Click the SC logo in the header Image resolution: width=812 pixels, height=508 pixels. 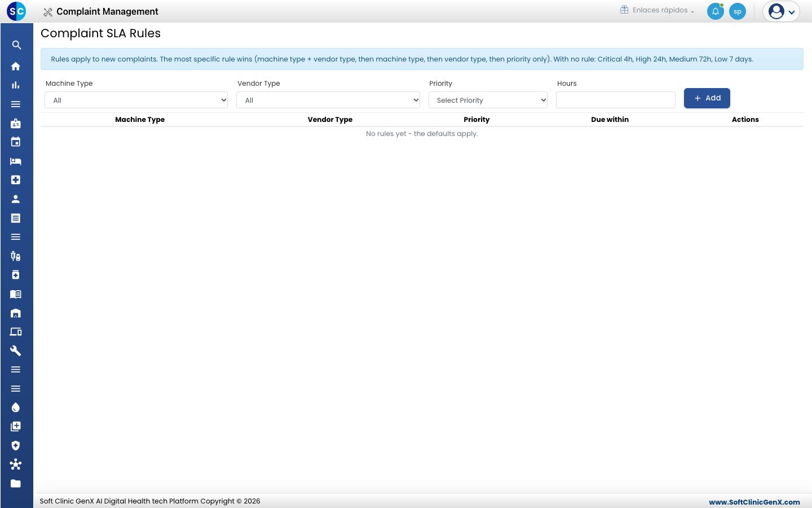[16, 11]
